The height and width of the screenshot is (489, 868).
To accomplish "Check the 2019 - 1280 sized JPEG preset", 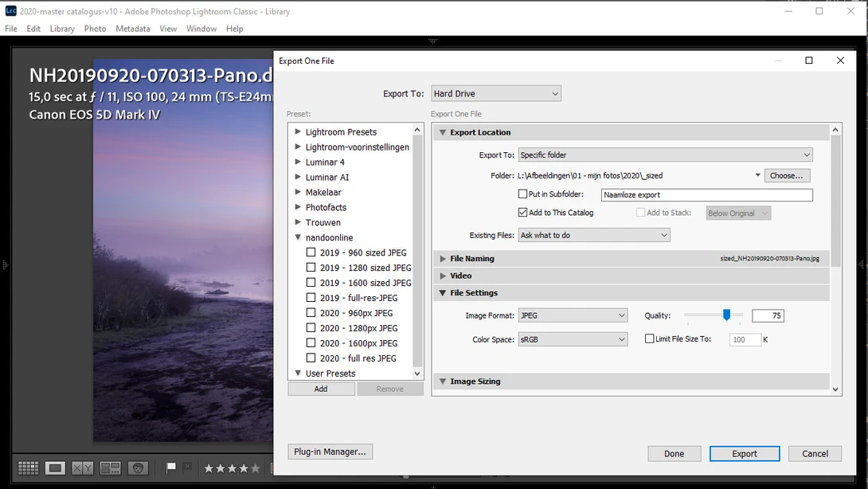I will coord(311,267).
